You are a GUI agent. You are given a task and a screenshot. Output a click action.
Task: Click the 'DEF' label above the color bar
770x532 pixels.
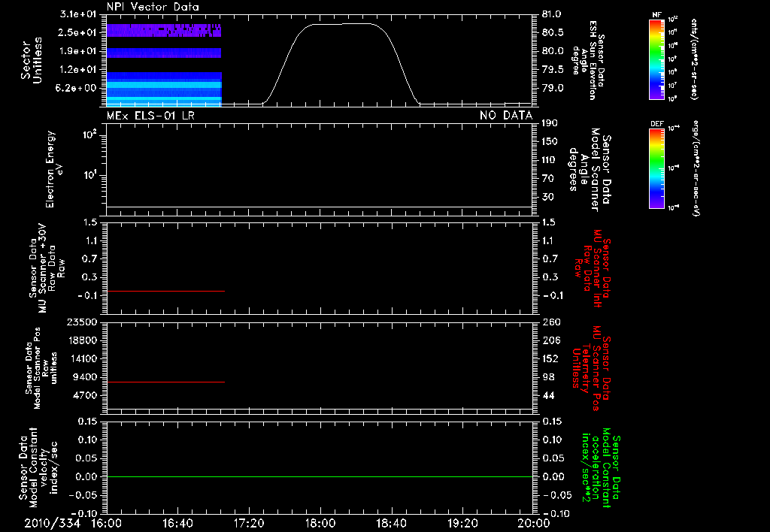pyautogui.click(x=656, y=124)
